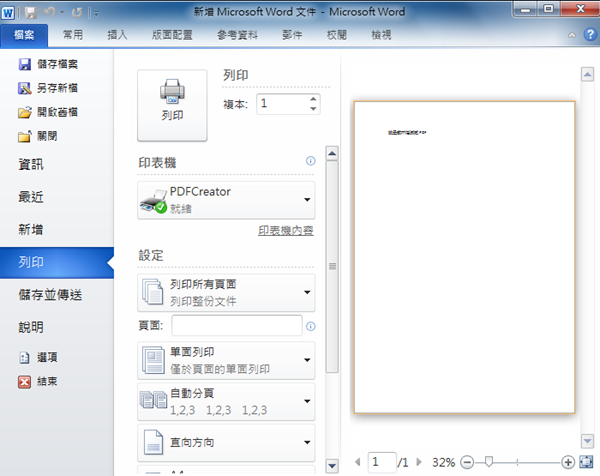Viewport: 600px width, 476px height.
Task: Switch to the 參考資料 ribbon tab
Action: pos(237,35)
